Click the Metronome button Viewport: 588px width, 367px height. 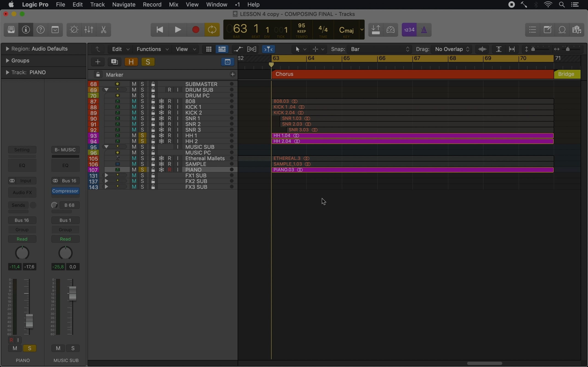(x=424, y=30)
